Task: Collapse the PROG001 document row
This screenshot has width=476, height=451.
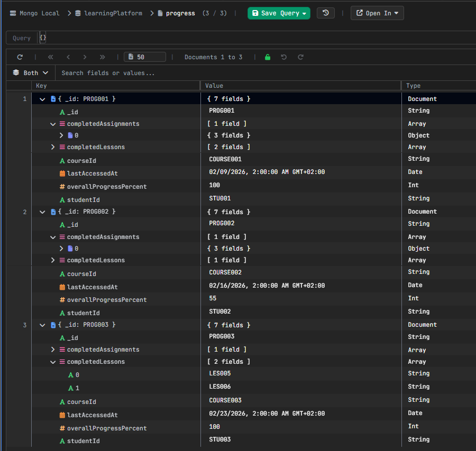Action: click(42, 99)
